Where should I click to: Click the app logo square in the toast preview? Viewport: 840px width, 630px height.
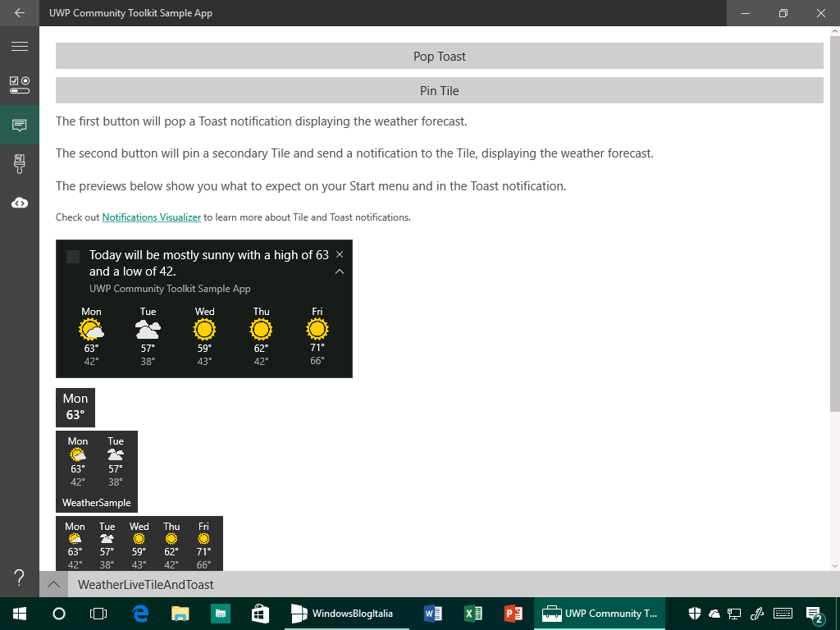point(73,257)
